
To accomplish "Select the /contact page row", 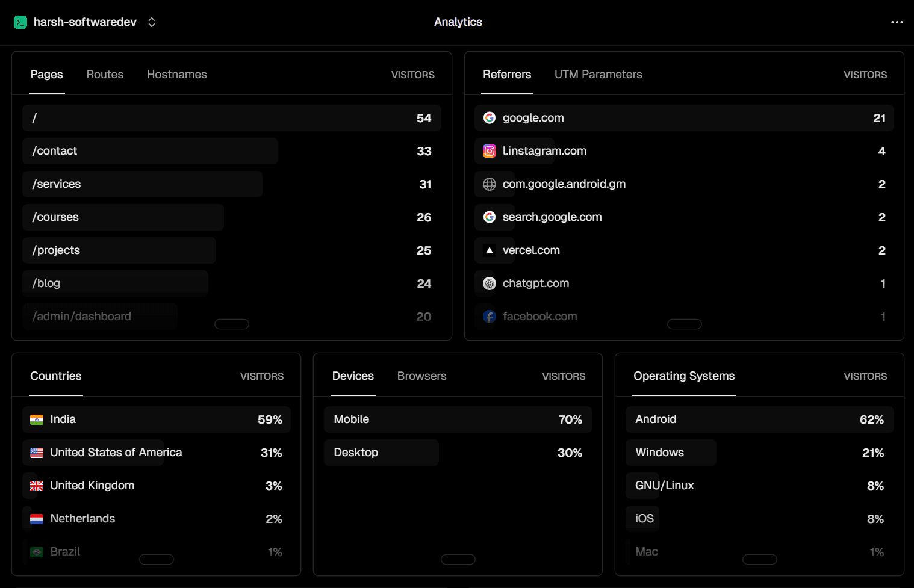I will pyautogui.click(x=232, y=151).
